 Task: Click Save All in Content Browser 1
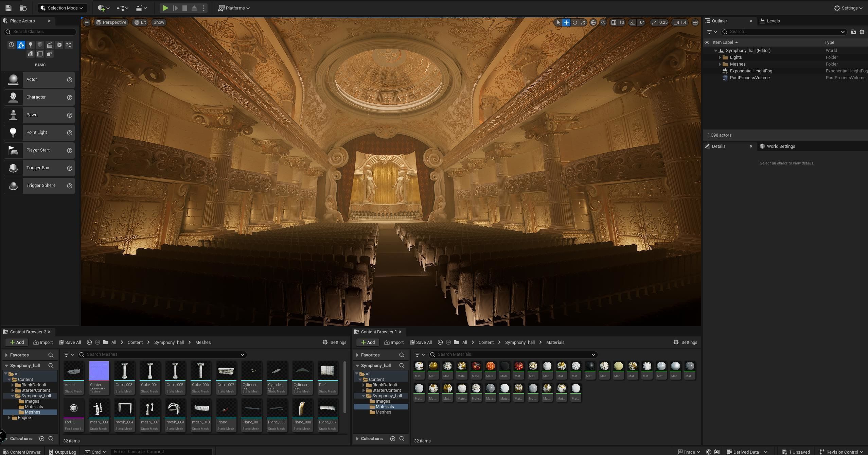[x=421, y=343]
